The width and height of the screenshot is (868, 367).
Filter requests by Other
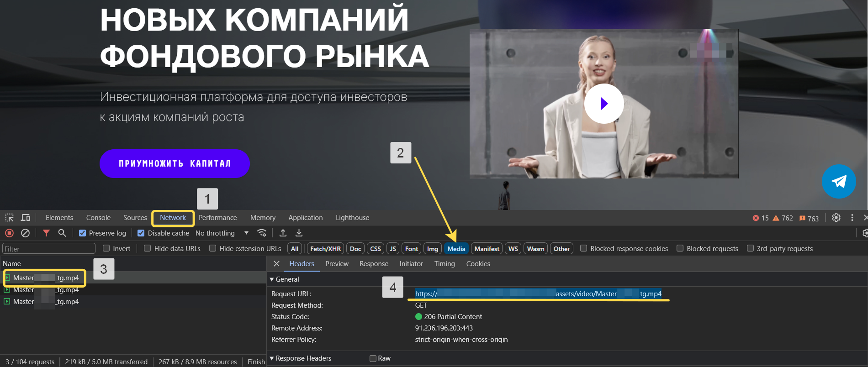[x=561, y=249]
